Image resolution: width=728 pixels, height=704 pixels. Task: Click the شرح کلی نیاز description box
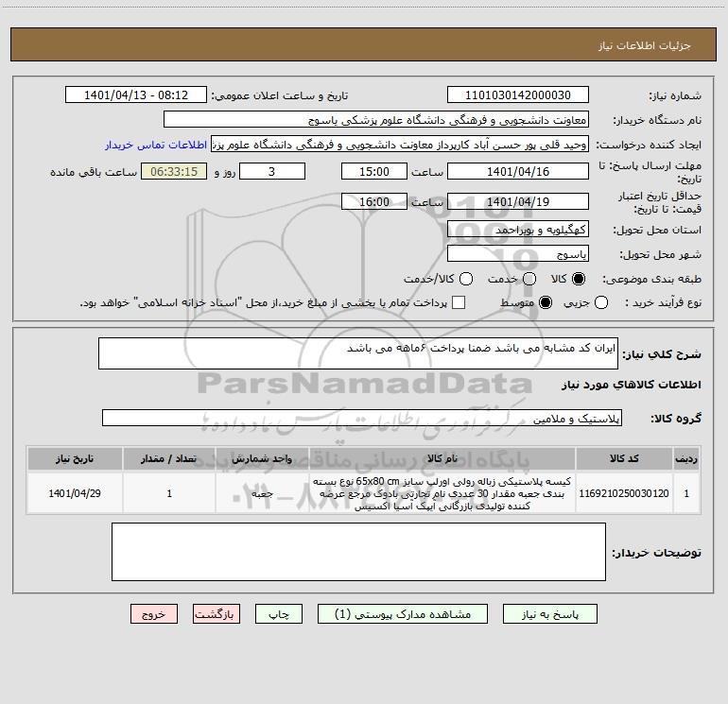tap(358, 353)
